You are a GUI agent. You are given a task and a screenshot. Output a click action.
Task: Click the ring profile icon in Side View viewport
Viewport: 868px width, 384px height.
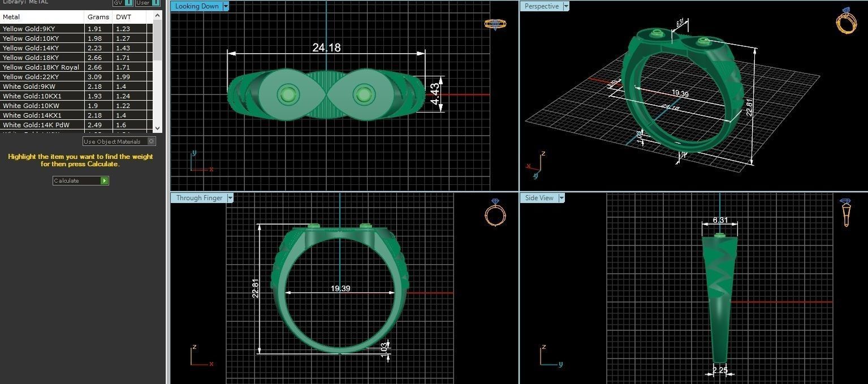pos(846,213)
